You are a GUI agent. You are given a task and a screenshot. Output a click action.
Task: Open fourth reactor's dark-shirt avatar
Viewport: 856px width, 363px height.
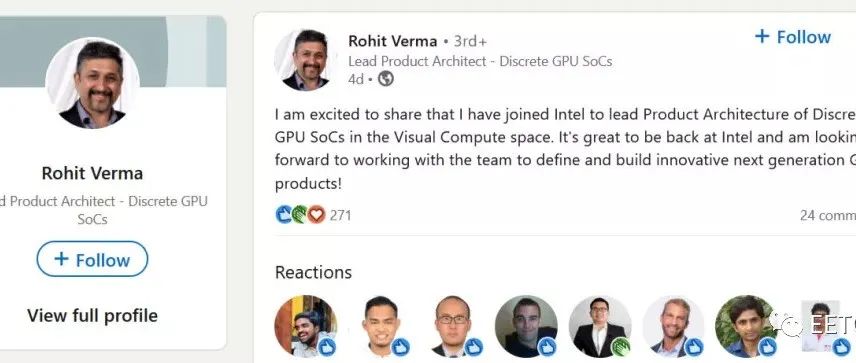(x=526, y=326)
